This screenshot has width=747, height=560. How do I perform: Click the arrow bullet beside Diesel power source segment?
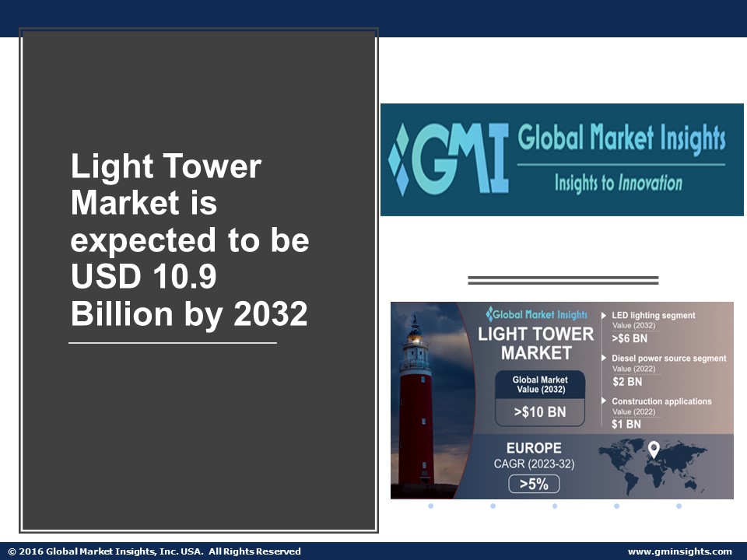point(606,359)
